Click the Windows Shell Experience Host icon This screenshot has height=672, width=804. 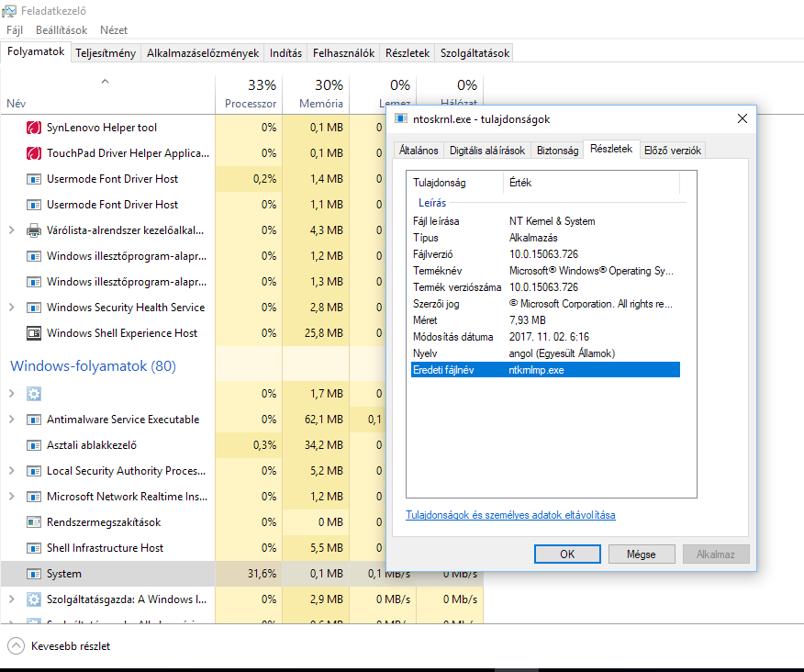(34, 333)
